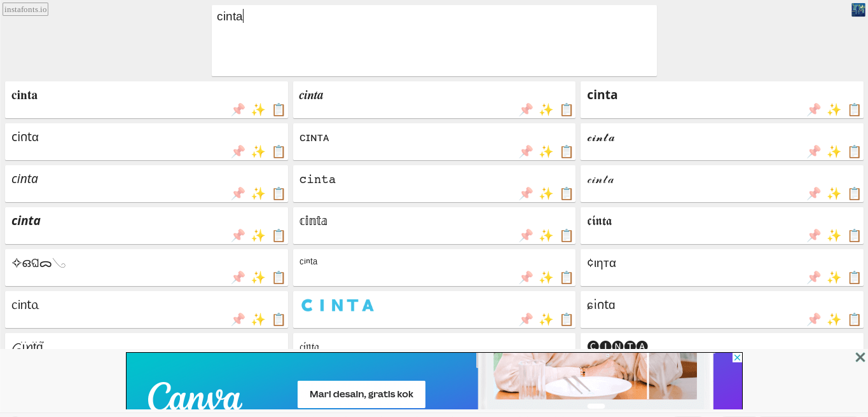Viewport: 868px width, 417px height.
Task: Click the Canva logo in the ad
Action: tap(195, 396)
